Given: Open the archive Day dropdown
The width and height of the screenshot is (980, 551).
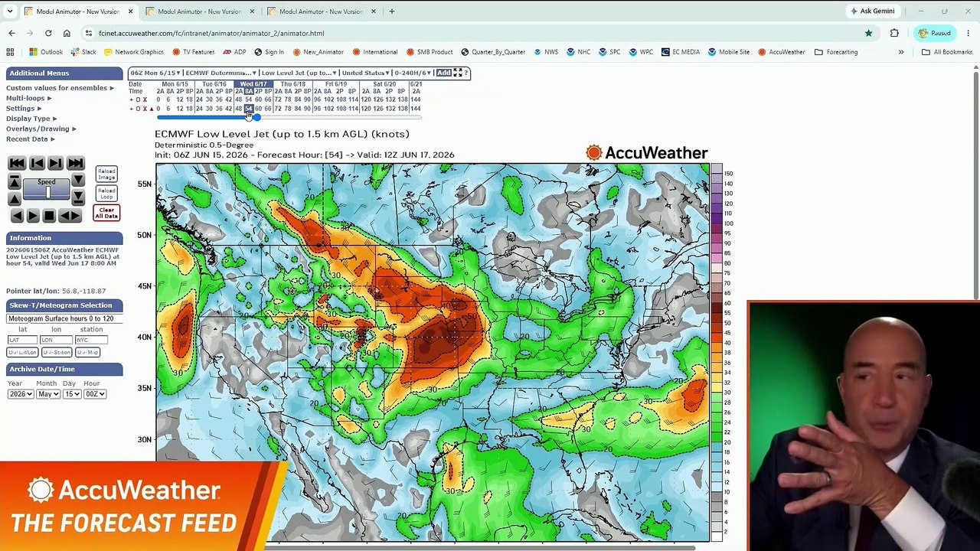Looking at the screenshot, I should [x=71, y=394].
